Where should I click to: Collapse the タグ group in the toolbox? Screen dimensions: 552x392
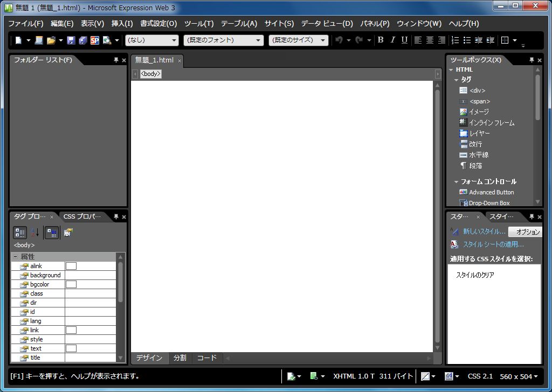[x=456, y=80]
